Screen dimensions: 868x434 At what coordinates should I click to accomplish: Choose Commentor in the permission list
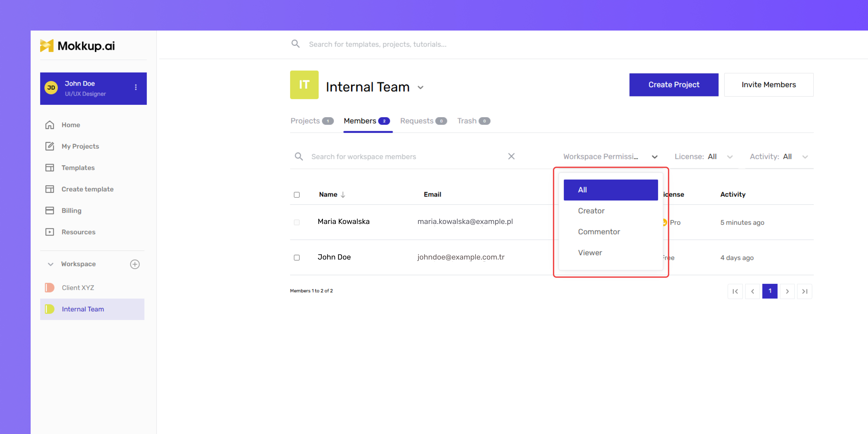point(611,232)
